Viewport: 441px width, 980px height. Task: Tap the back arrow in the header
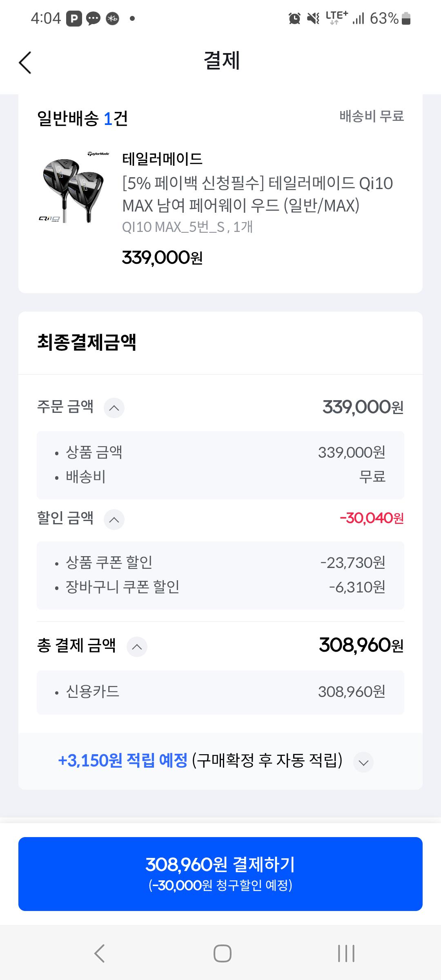click(x=25, y=62)
